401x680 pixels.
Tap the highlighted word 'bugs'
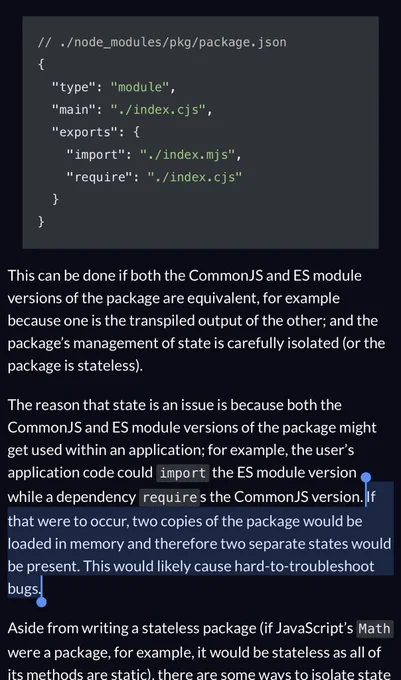pyautogui.click(x=23, y=589)
